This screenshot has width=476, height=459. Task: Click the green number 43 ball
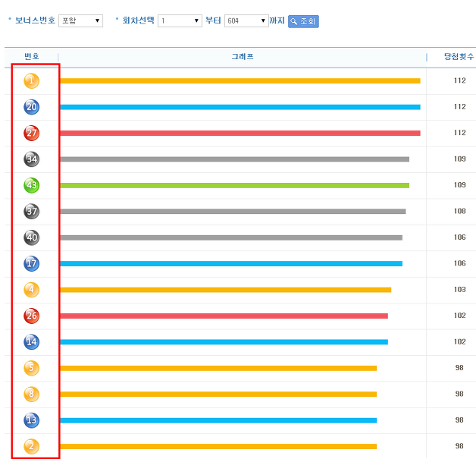point(32,185)
